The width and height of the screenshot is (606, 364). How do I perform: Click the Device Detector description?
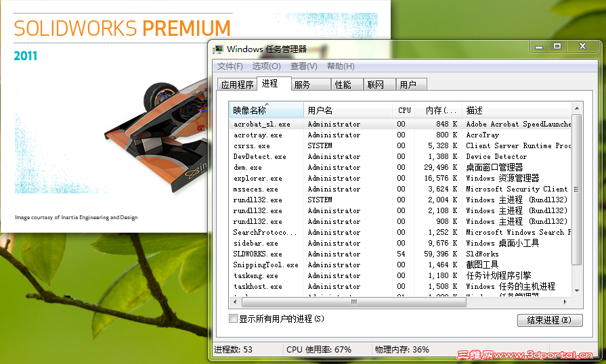click(x=496, y=156)
